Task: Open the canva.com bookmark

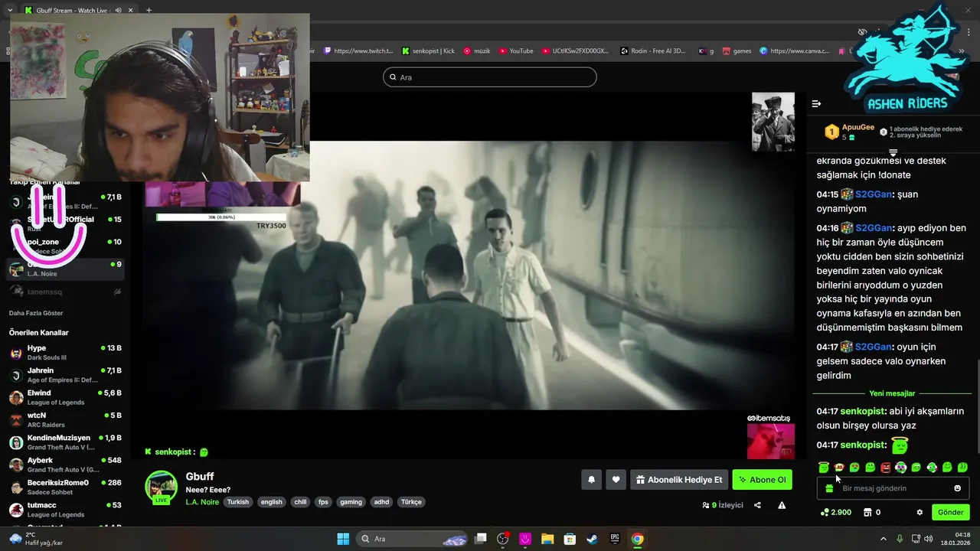Action: (794, 51)
